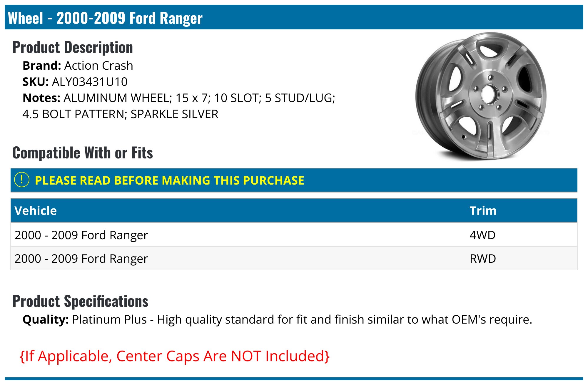The image size is (588, 385).
Task: Click the 4WD trim cell
Action: coord(482,235)
